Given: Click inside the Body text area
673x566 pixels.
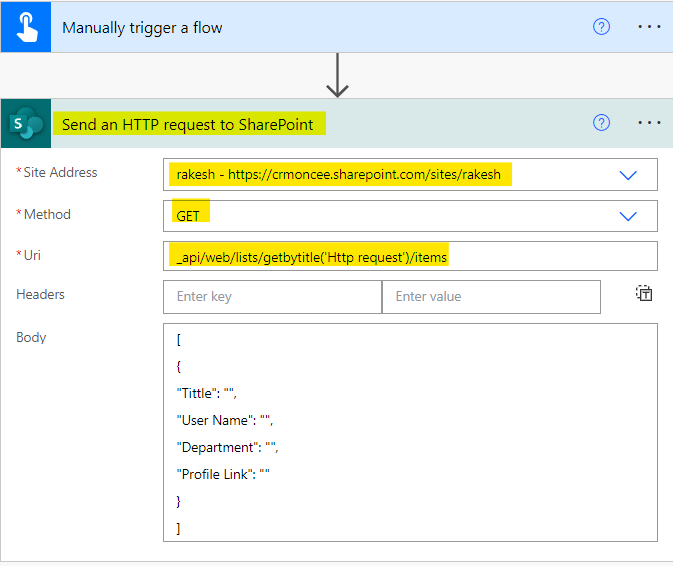Looking at the screenshot, I should coord(410,433).
